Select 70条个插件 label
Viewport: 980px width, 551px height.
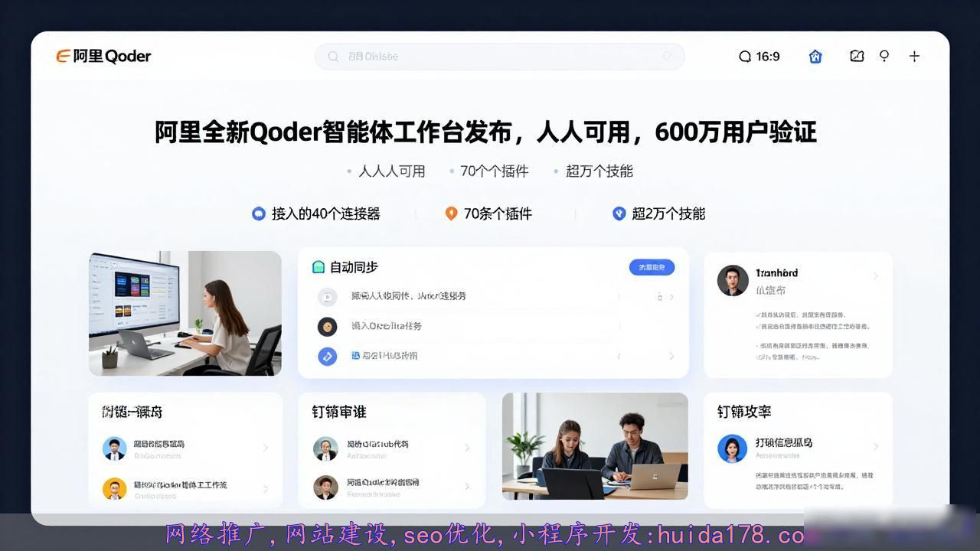point(498,214)
